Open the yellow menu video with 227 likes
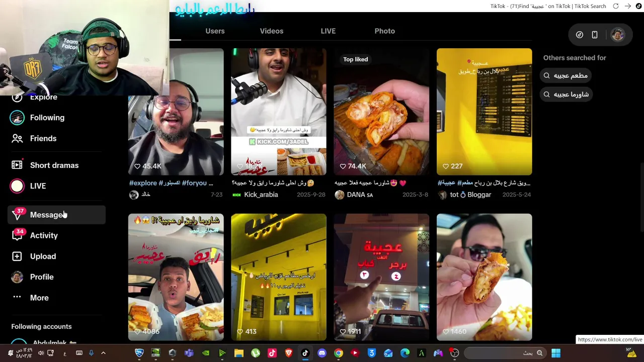 click(x=484, y=112)
